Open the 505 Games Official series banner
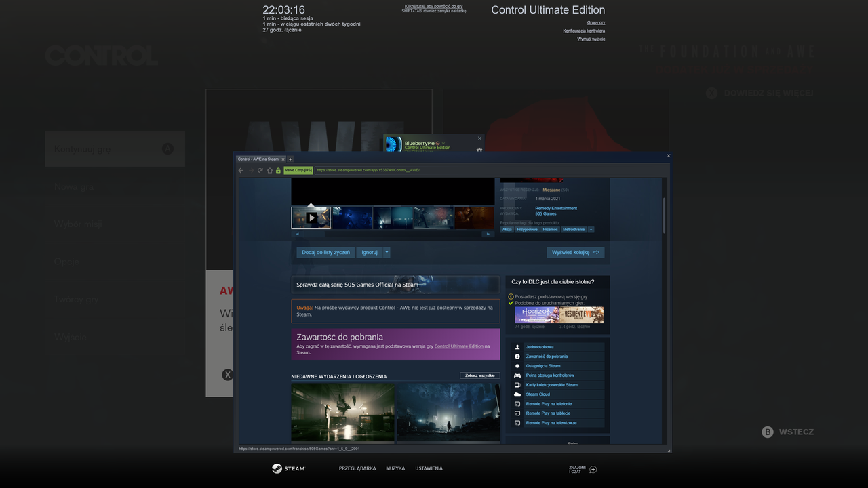The height and width of the screenshot is (488, 868). 395,285
